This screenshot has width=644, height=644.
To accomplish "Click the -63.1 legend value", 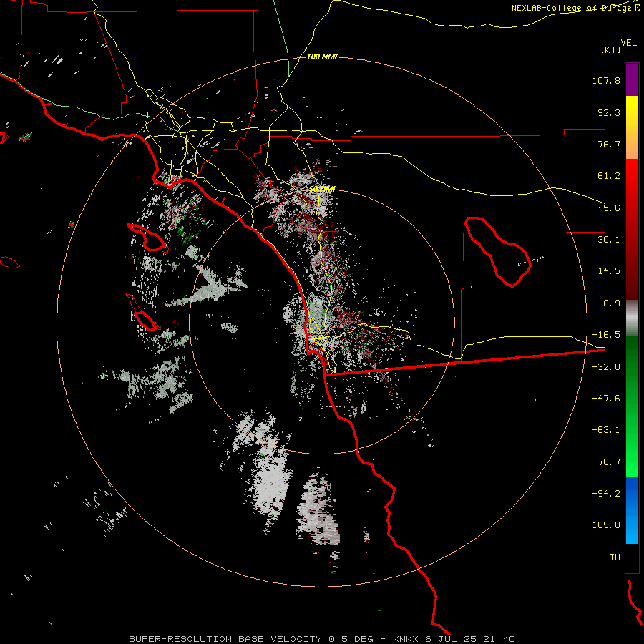I will click(606, 430).
